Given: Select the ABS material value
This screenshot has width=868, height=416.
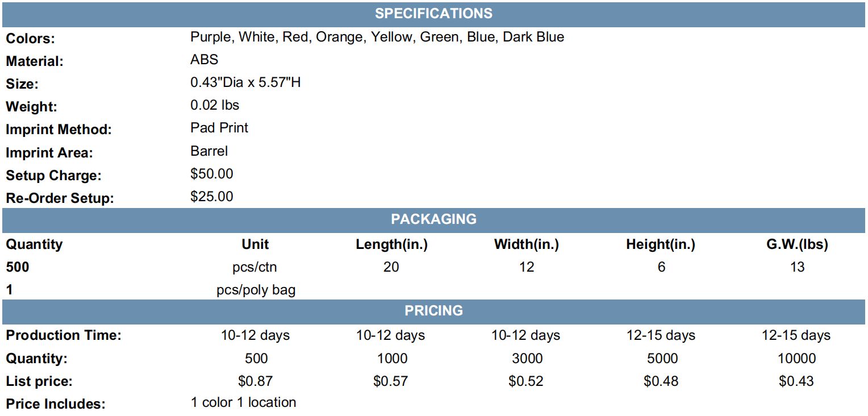Looking at the screenshot, I should [x=205, y=60].
